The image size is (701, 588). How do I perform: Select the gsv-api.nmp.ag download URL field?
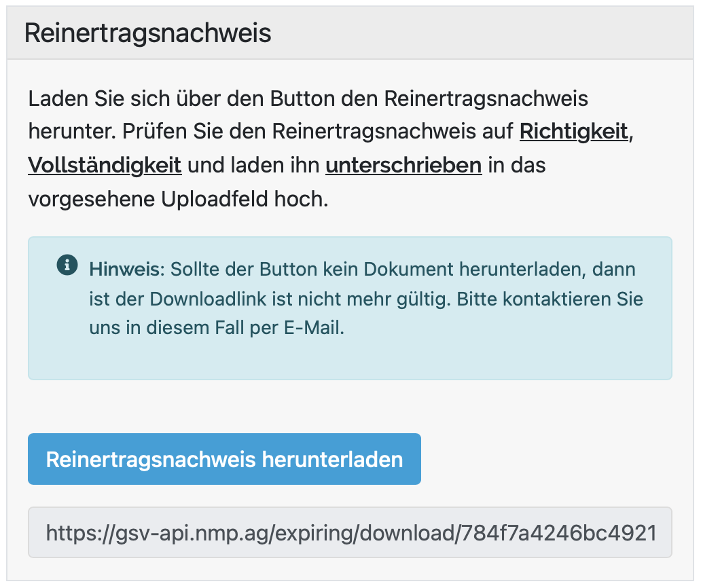click(x=350, y=532)
